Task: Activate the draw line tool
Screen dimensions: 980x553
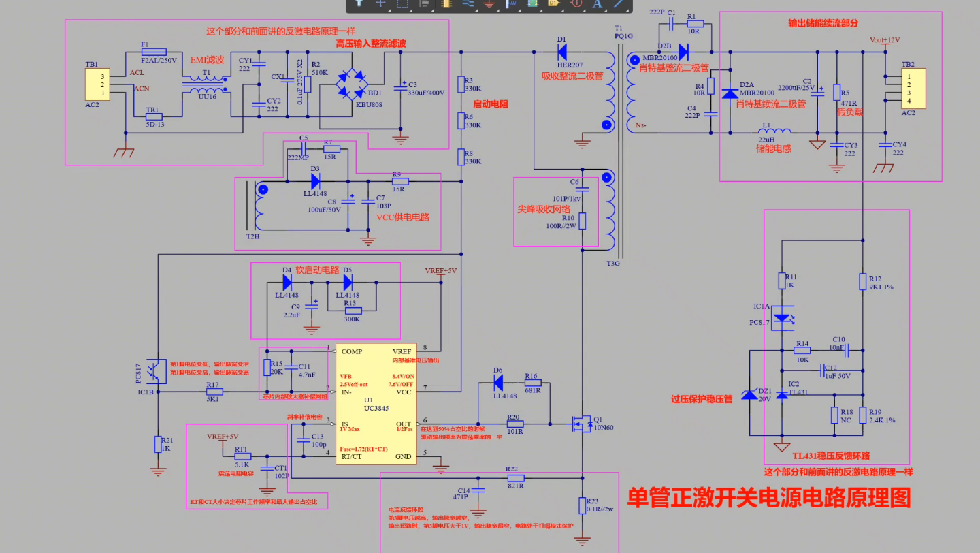Action: click(619, 3)
